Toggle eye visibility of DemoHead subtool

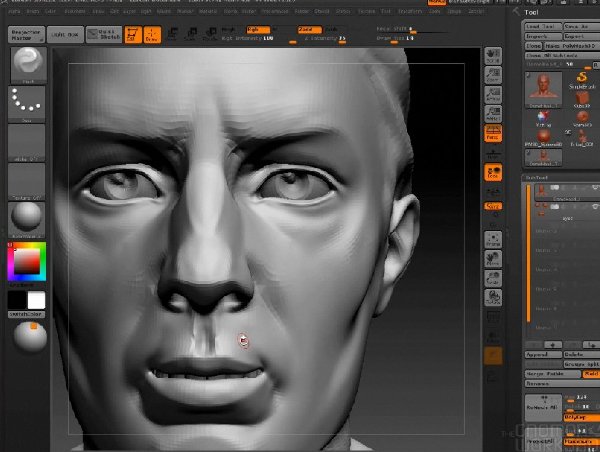(595, 188)
